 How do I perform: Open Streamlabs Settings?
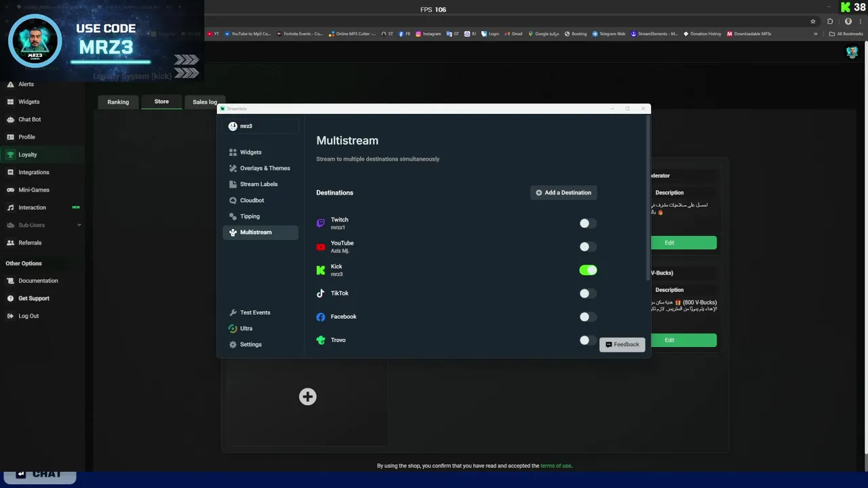[260, 344]
